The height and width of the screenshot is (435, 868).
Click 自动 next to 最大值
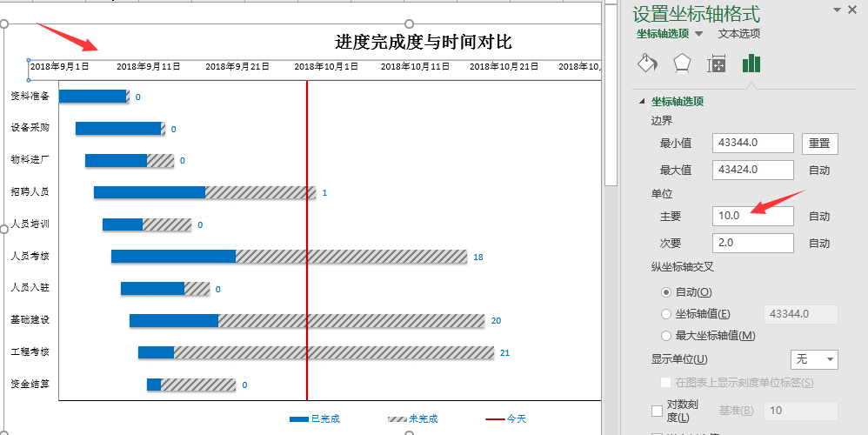point(819,170)
